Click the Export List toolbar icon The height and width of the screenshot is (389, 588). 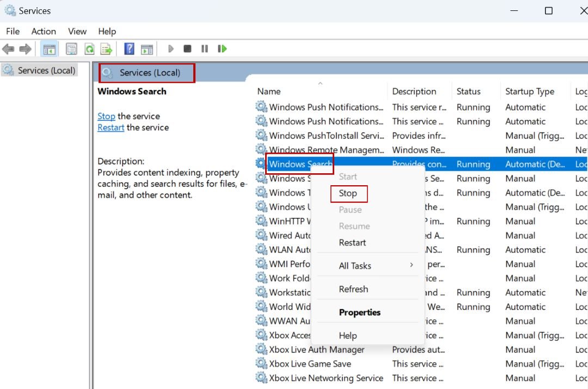[x=107, y=48]
